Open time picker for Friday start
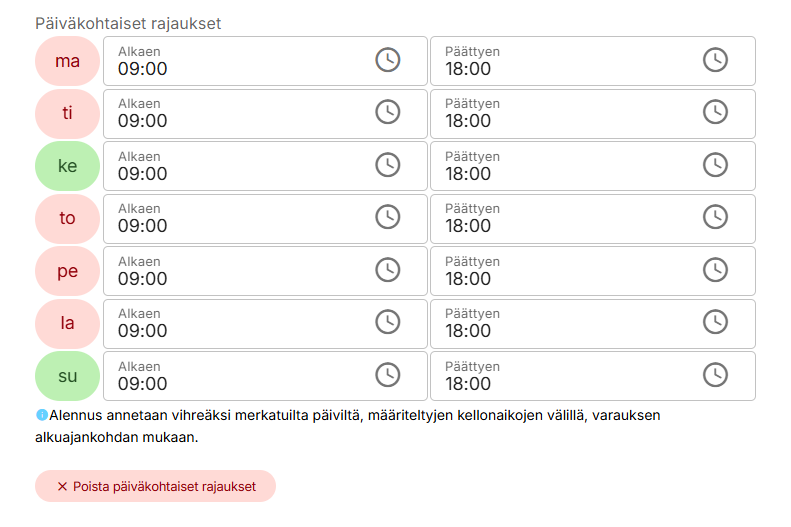The width and height of the screenshot is (791, 527). pyautogui.click(x=387, y=270)
